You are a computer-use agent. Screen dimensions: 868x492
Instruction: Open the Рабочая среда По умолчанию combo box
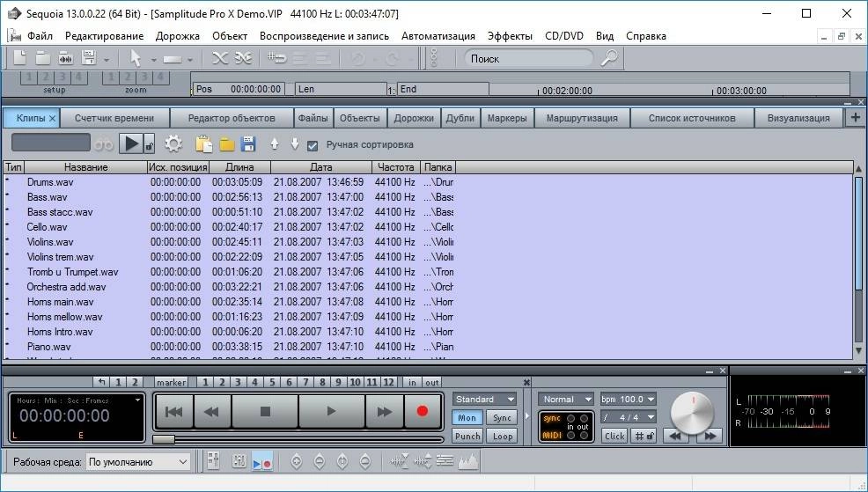tap(138, 461)
